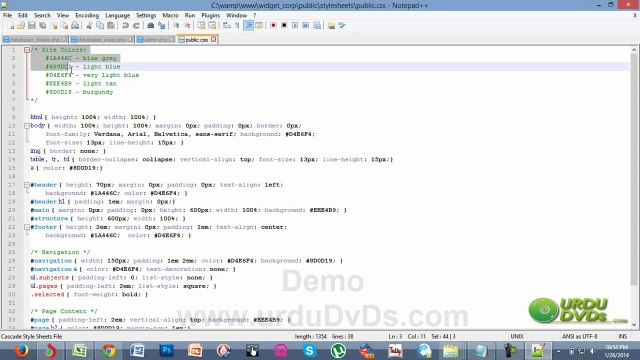Open the View menu
The image size is (640, 360).
point(63,16)
